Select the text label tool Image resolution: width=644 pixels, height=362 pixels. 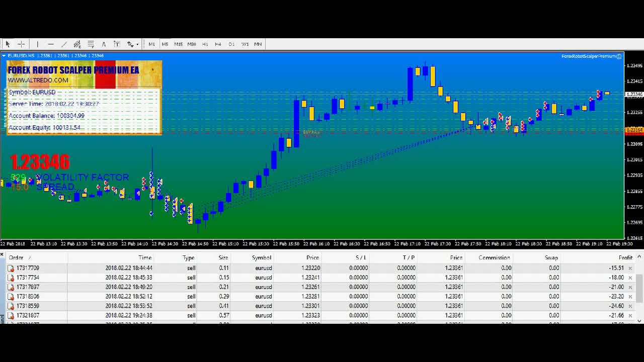click(x=117, y=44)
